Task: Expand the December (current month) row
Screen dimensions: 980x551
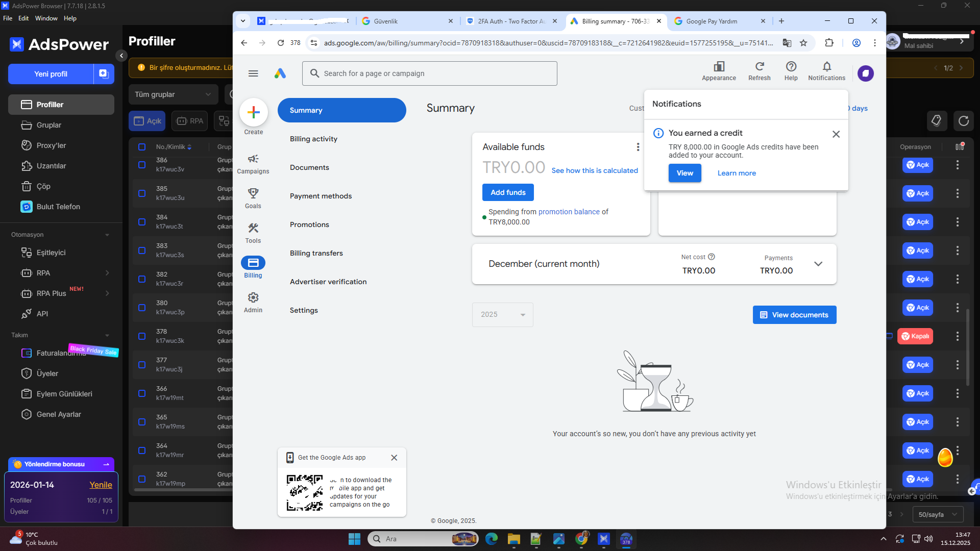Action: (818, 264)
